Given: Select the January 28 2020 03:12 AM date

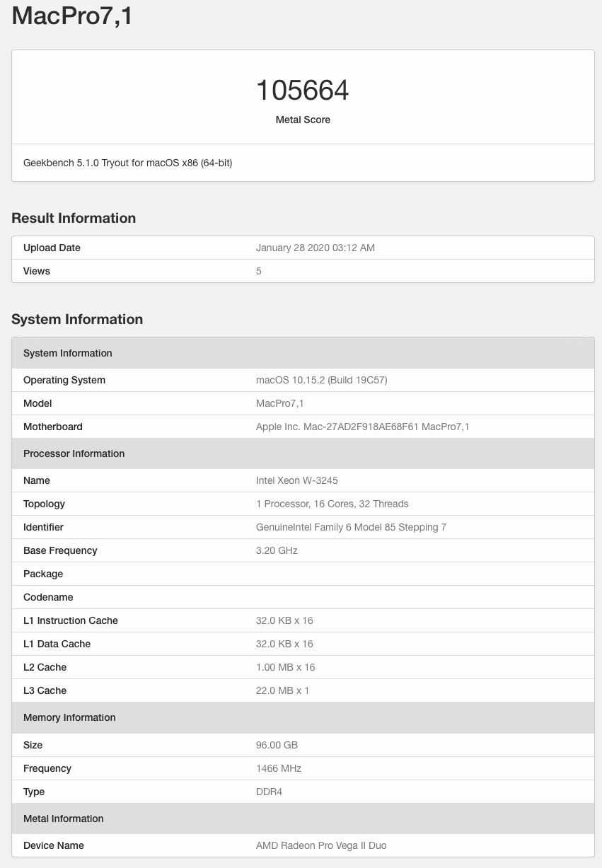Looking at the screenshot, I should (x=316, y=248).
